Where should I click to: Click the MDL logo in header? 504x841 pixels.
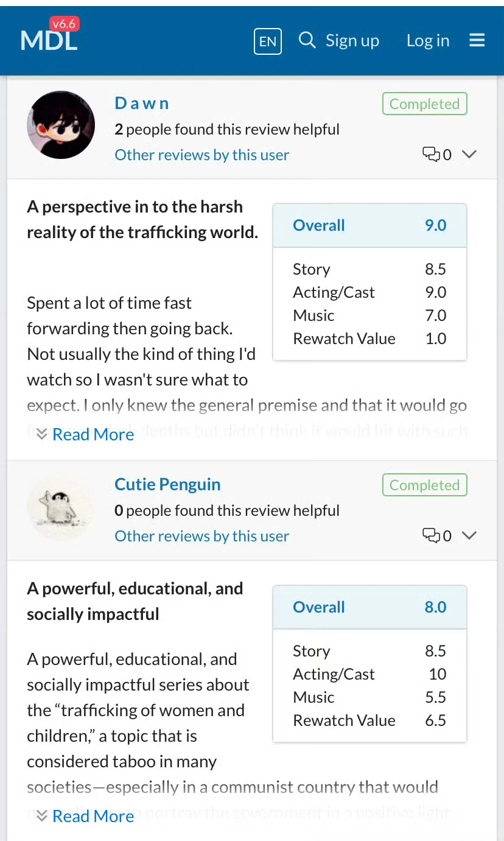(49, 39)
